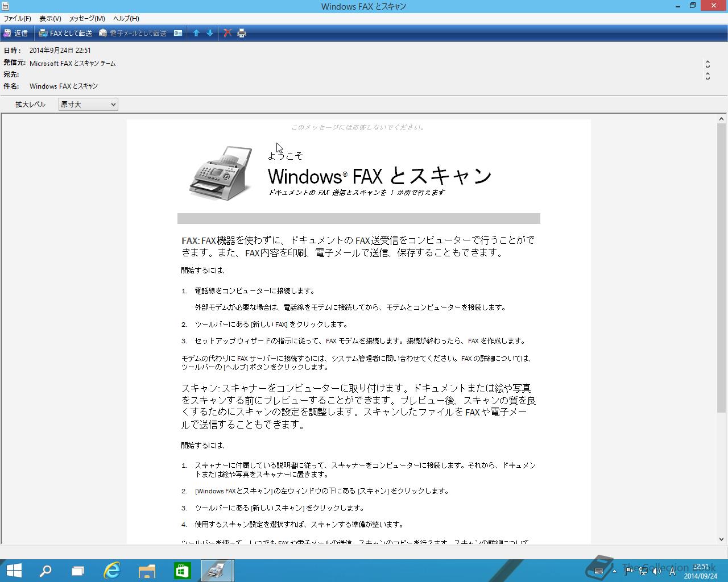Click the upper header expand chevrons on the right
Viewport: 728px width, 582px height.
coord(708,64)
